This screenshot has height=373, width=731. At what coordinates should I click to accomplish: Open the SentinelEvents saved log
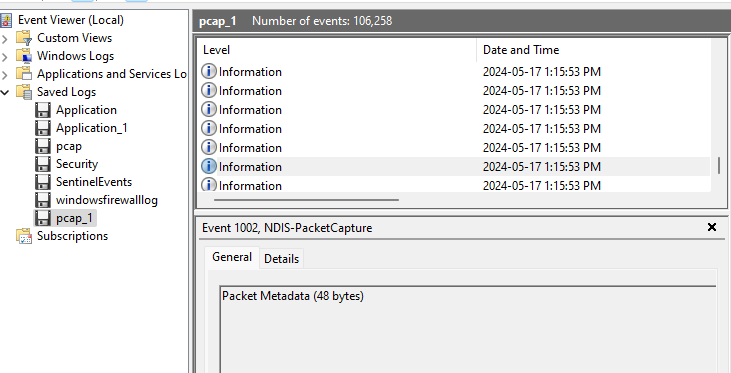coord(94,182)
